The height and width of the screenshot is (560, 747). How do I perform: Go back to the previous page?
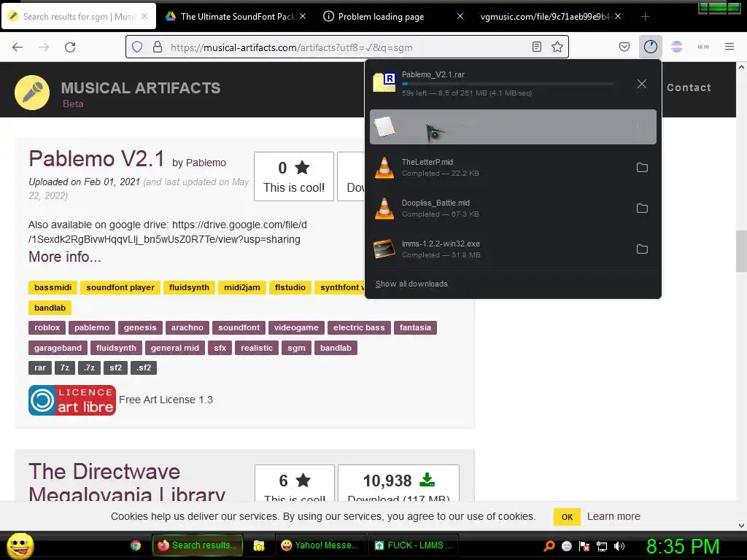tap(18, 47)
